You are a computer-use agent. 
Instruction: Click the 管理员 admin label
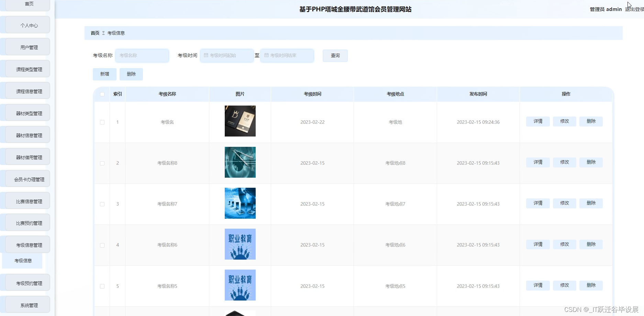(x=606, y=9)
